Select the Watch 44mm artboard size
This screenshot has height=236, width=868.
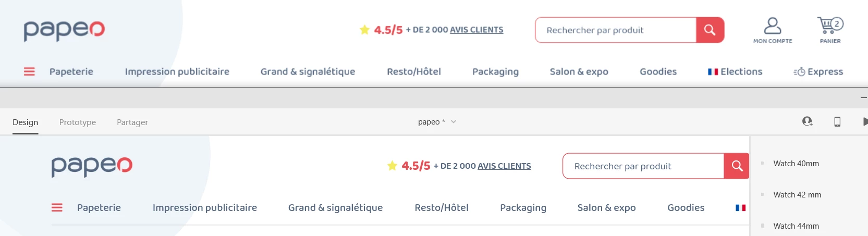pos(796,226)
